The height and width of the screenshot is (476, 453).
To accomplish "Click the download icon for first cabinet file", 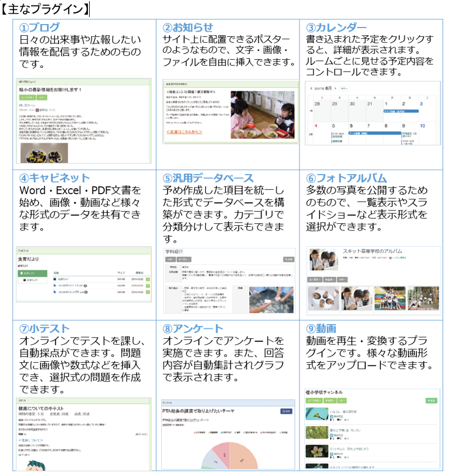I will point(148,280).
